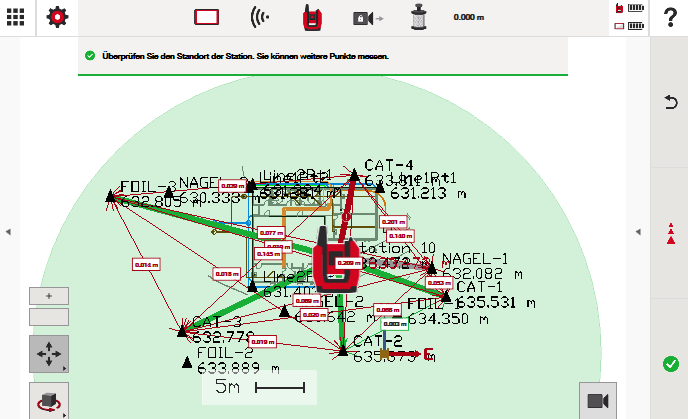Open the app grid menu
688x419 pixels.
(18, 17)
